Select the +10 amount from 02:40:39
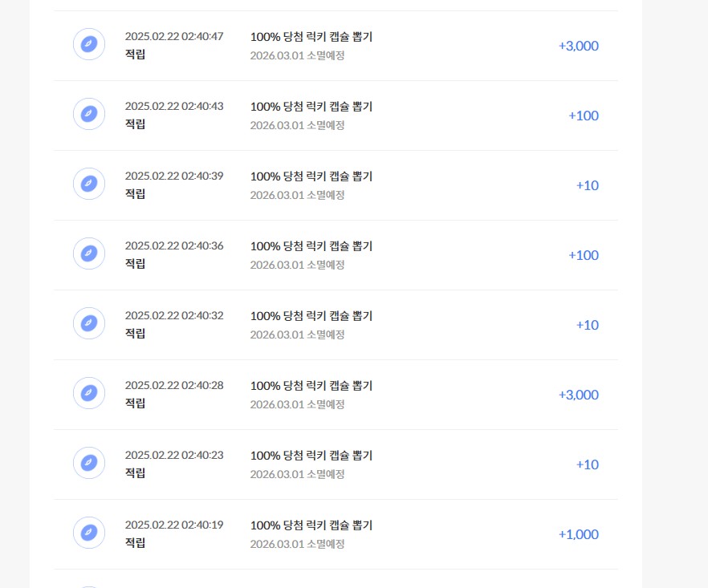708x588 pixels. [588, 185]
